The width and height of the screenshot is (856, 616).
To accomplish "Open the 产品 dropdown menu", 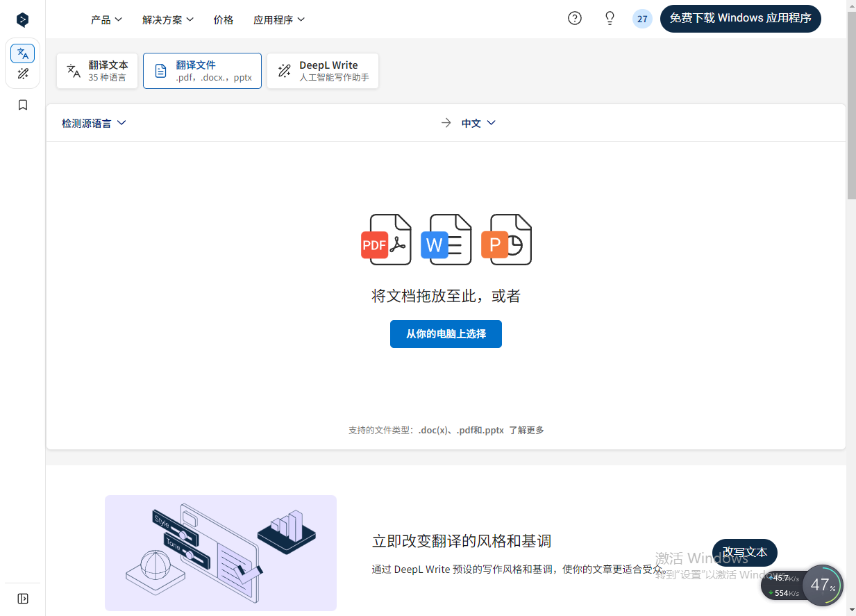I will (x=107, y=19).
